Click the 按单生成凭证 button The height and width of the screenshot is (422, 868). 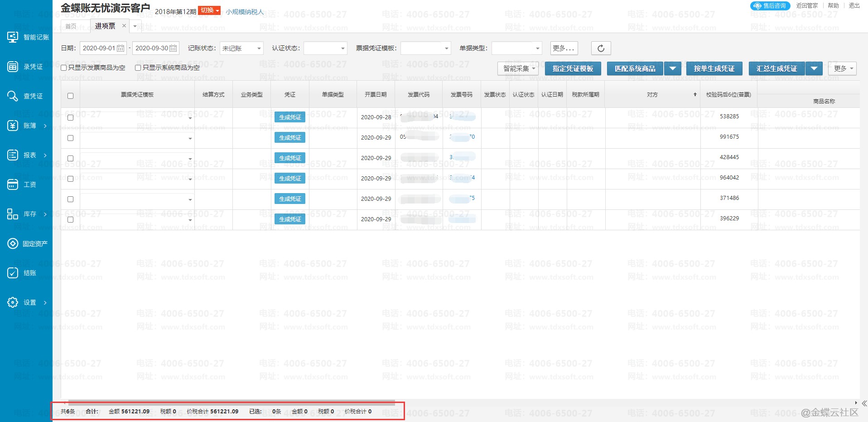[714, 68]
